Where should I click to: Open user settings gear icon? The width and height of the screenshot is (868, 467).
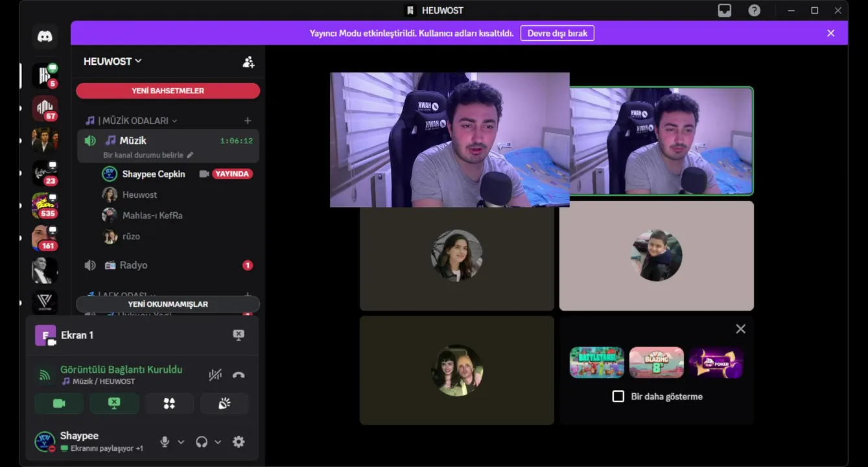(239, 442)
